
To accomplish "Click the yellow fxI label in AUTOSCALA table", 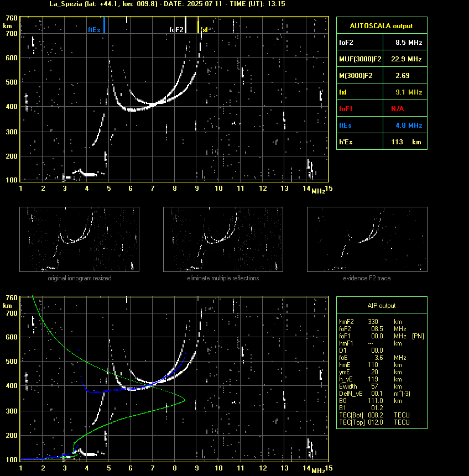I will (x=343, y=92).
